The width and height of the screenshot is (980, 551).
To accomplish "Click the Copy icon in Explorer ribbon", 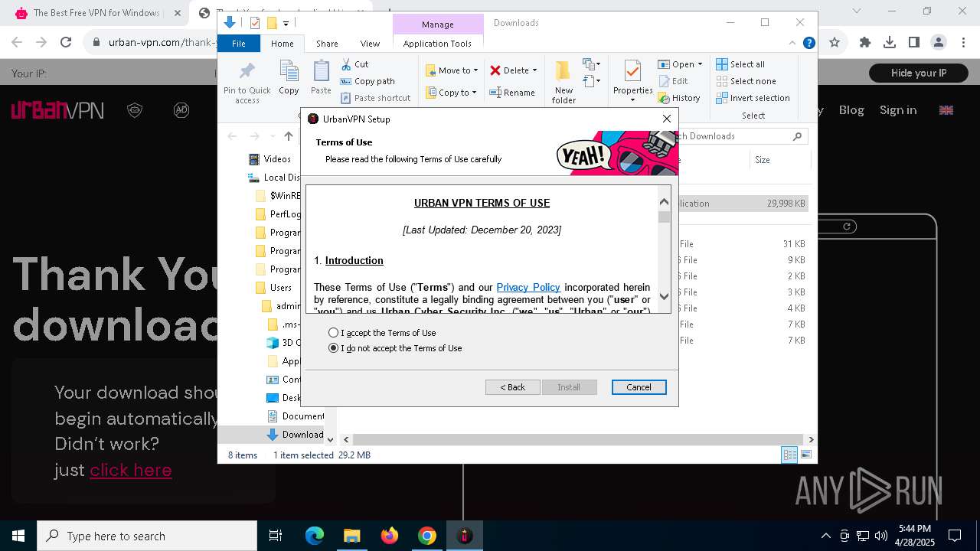I will tap(289, 78).
